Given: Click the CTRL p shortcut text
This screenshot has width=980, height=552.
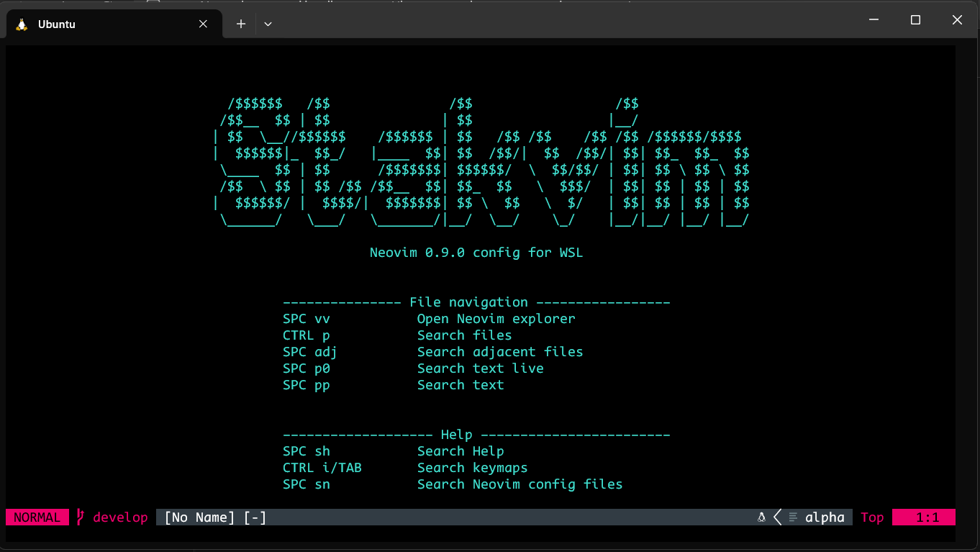Looking at the screenshot, I should (x=307, y=335).
